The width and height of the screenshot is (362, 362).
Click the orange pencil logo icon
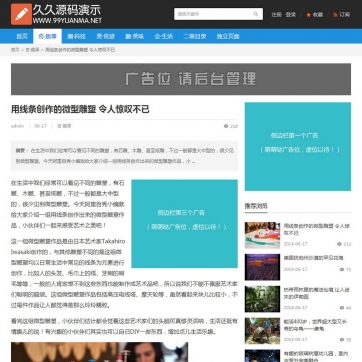point(21,14)
